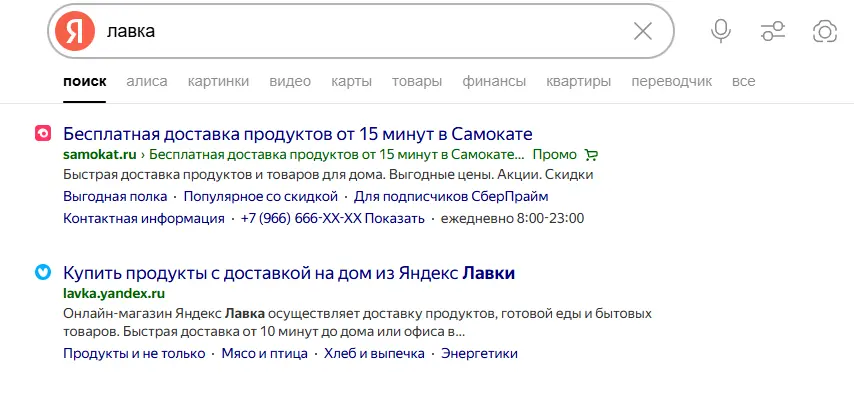The height and width of the screenshot is (395, 854).
Task: Open "Энергетики" sitelink
Action: tap(479, 354)
